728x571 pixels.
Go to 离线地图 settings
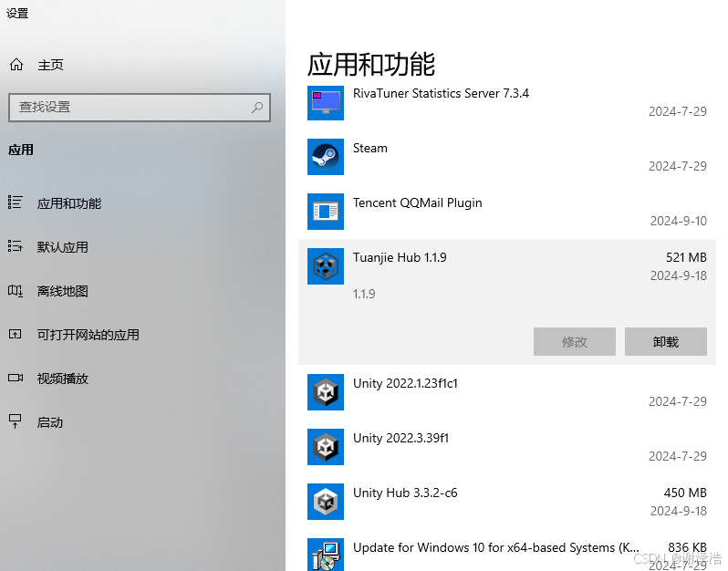tap(63, 291)
